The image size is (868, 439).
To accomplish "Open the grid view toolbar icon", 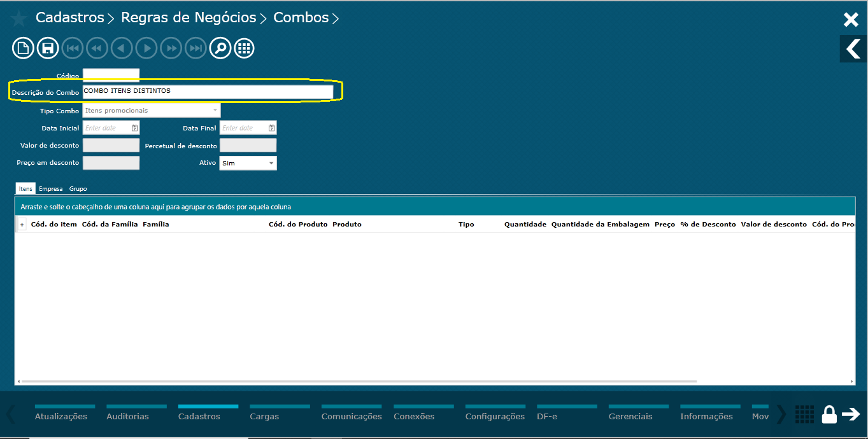I will coord(245,48).
